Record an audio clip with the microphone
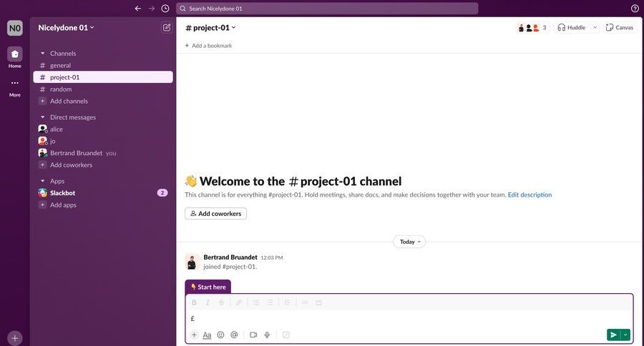 coord(267,335)
